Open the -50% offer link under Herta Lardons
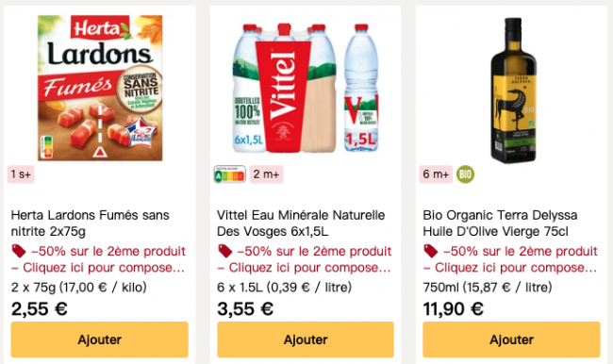 pyautogui.click(x=98, y=259)
